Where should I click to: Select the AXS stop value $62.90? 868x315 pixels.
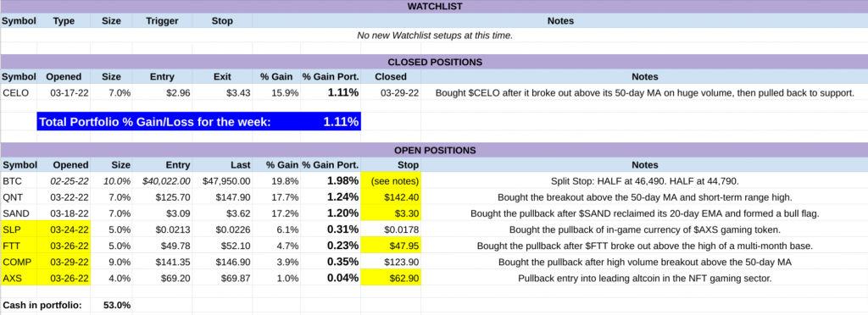click(391, 279)
